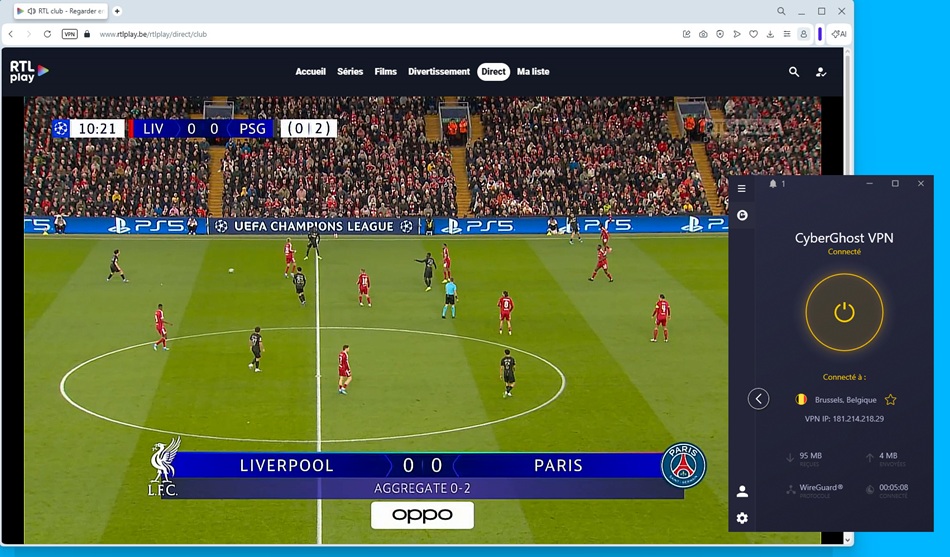Open the RTL play user account icon
This screenshot has height=557, width=950.
pyautogui.click(x=821, y=72)
